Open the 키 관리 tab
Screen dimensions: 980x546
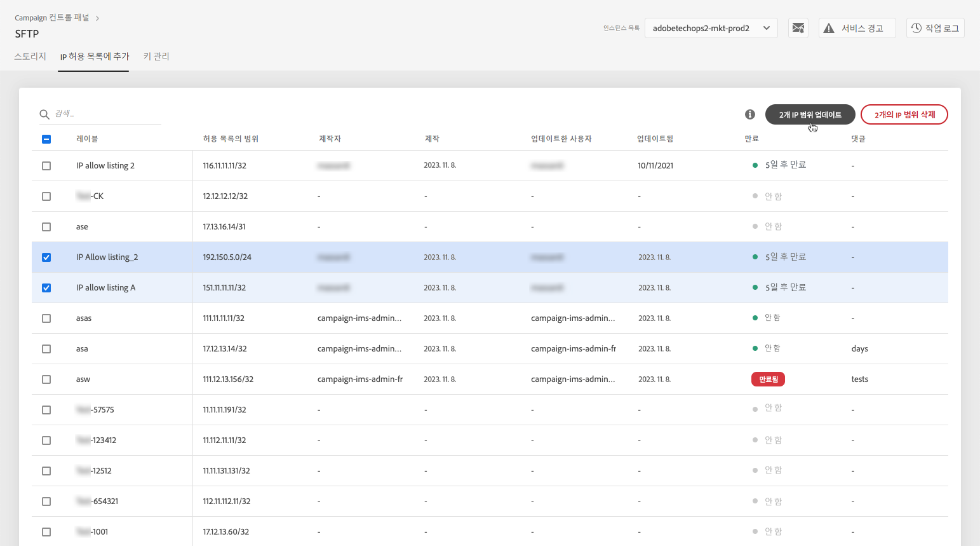pos(156,57)
